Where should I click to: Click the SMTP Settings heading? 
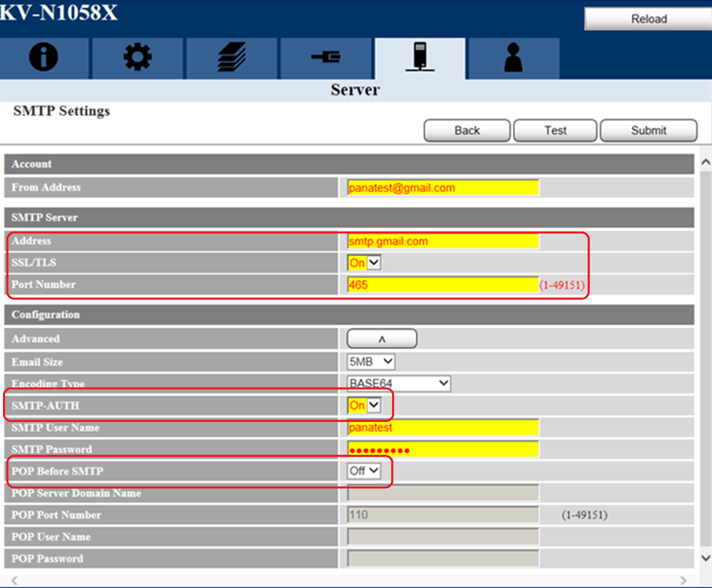tap(62, 111)
